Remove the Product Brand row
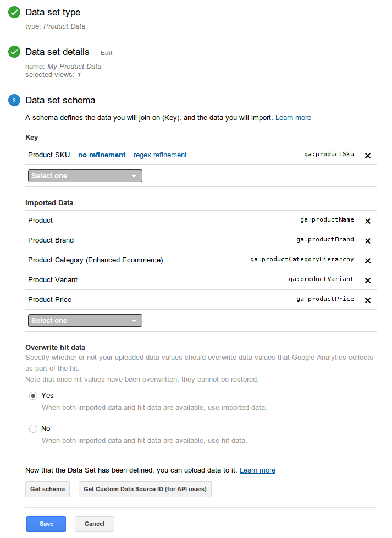 [368, 241]
